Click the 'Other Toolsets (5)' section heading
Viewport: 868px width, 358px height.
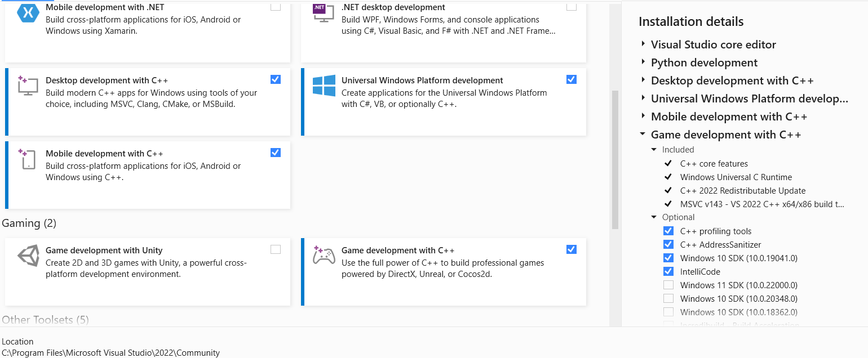click(45, 320)
